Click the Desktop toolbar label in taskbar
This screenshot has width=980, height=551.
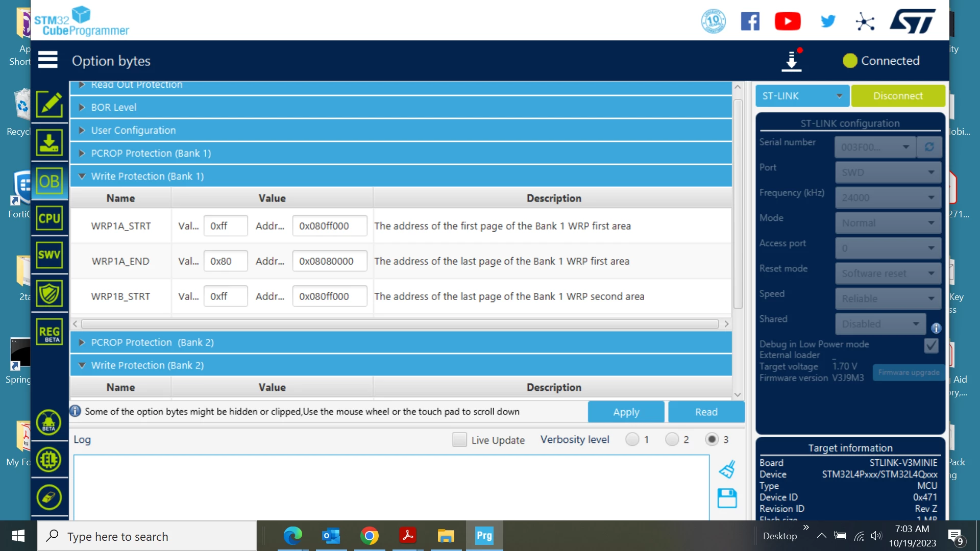pyautogui.click(x=779, y=536)
